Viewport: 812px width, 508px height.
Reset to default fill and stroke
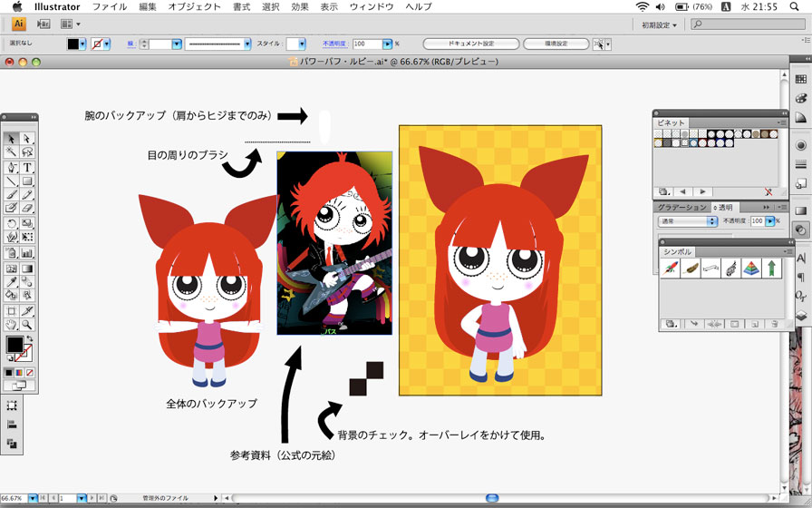[x=9, y=358]
